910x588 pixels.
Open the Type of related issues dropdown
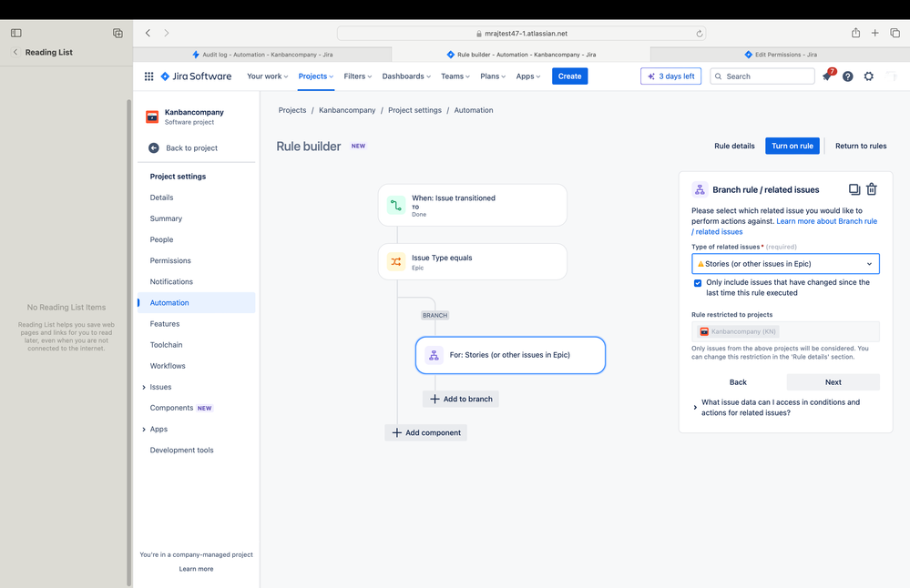click(x=785, y=264)
